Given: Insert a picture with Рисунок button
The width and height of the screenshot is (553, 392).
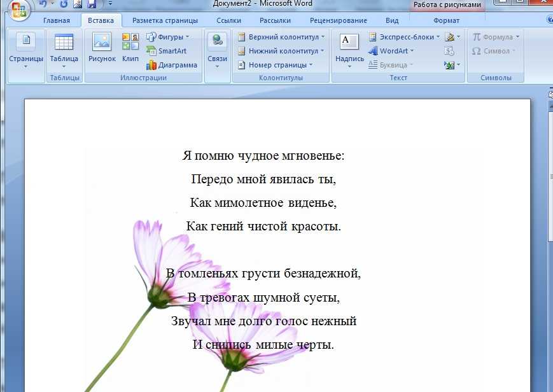Looking at the screenshot, I should [x=102, y=48].
